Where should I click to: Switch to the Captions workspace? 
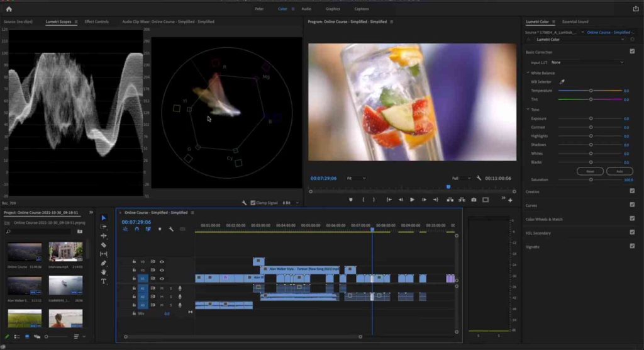pos(362,9)
